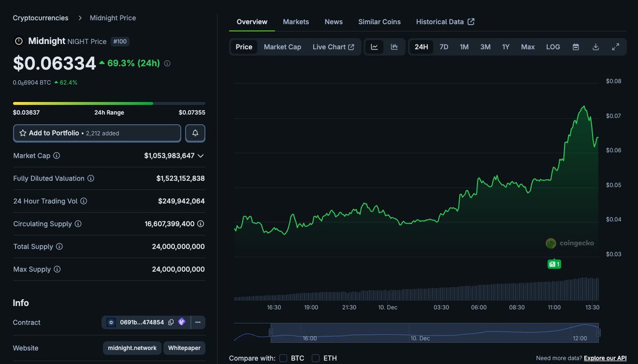Click the Explore our API link
The height and width of the screenshot is (364, 638).
click(x=605, y=358)
